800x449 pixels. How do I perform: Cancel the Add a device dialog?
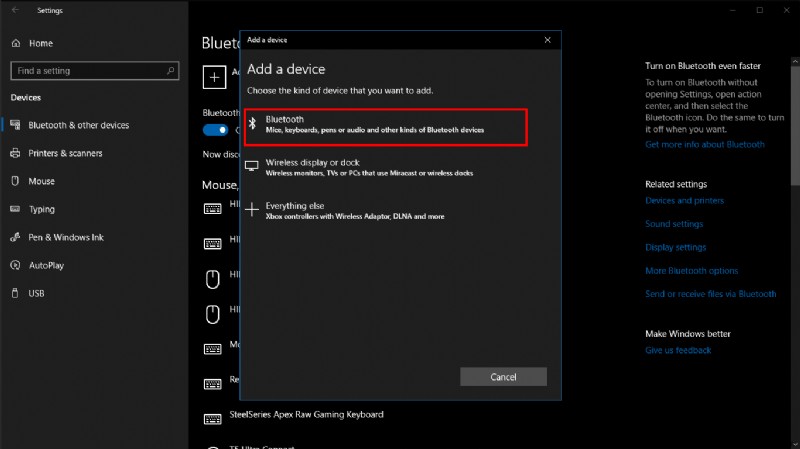tap(503, 377)
